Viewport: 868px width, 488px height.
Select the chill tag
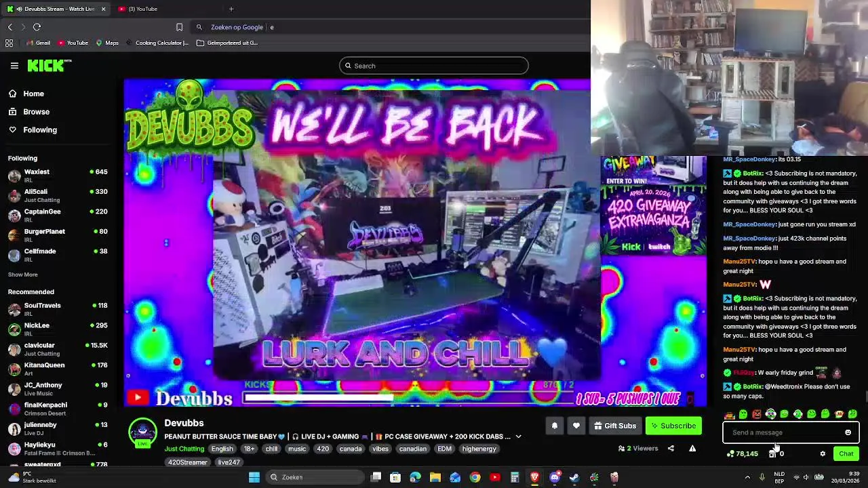point(271,449)
